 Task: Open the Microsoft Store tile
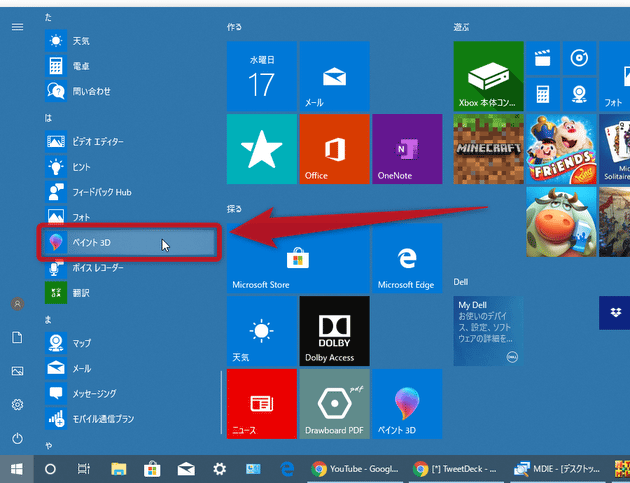298,258
